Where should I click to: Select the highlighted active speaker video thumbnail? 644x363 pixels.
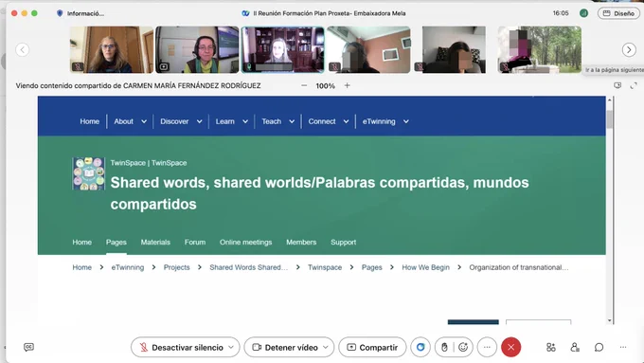point(282,49)
